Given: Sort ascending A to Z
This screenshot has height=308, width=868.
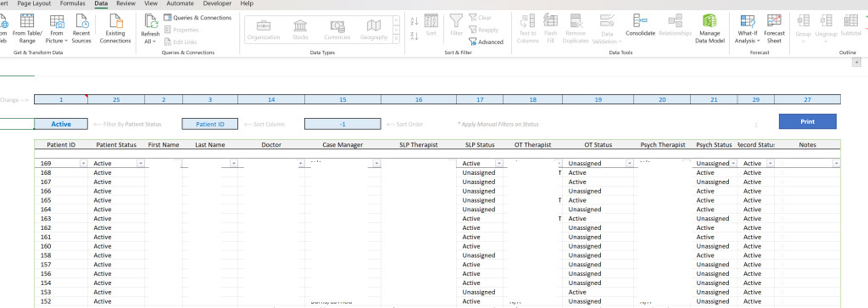Looking at the screenshot, I should click(x=414, y=21).
